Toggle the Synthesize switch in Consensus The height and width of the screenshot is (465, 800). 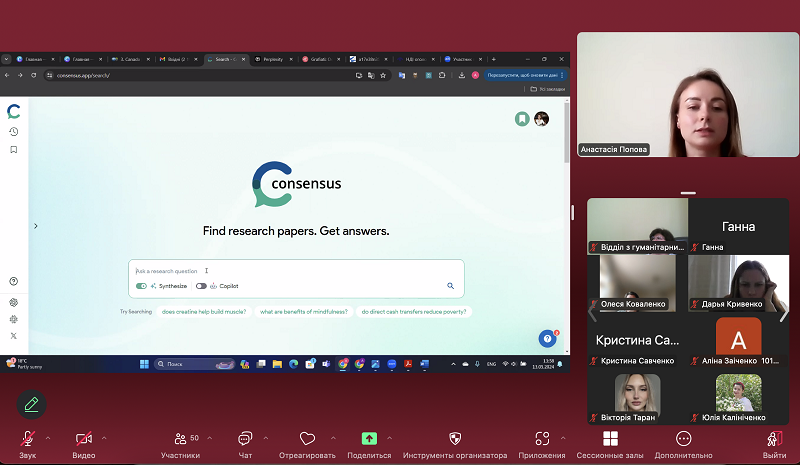coord(142,286)
